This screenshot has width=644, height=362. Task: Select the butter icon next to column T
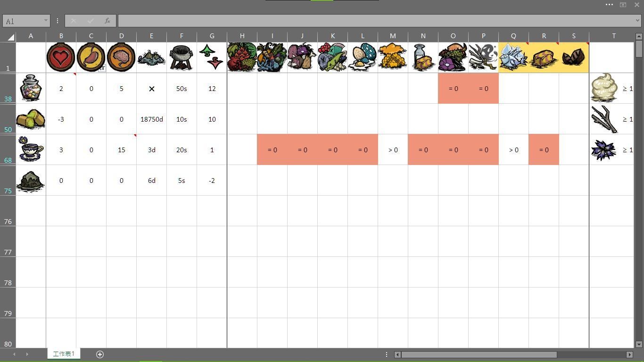click(605, 88)
